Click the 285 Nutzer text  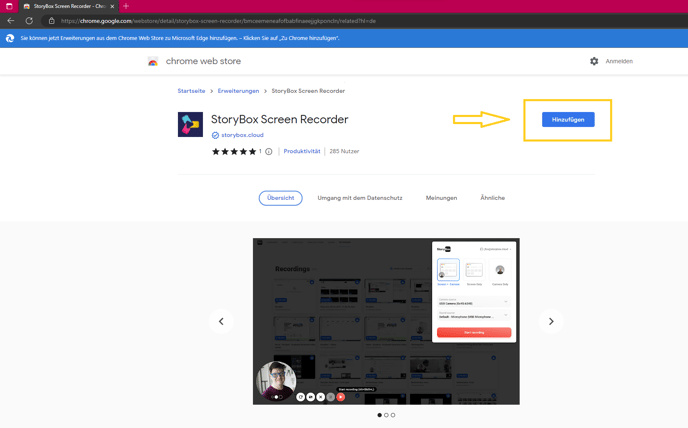point(344,151)
